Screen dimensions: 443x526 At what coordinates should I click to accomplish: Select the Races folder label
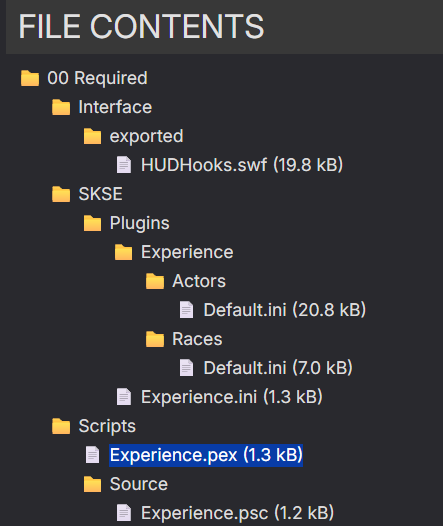click(x=197, y=339)
